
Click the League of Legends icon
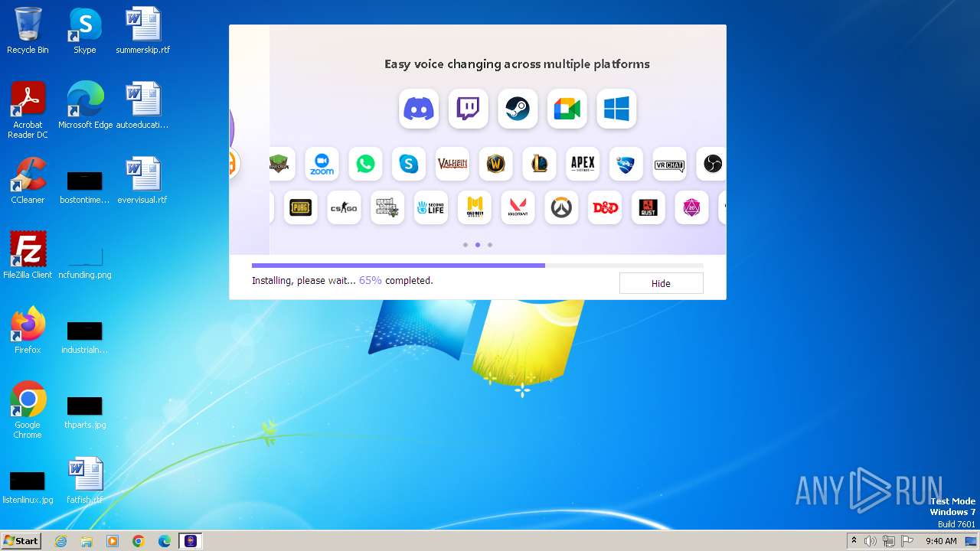click(x=539, y=164)
